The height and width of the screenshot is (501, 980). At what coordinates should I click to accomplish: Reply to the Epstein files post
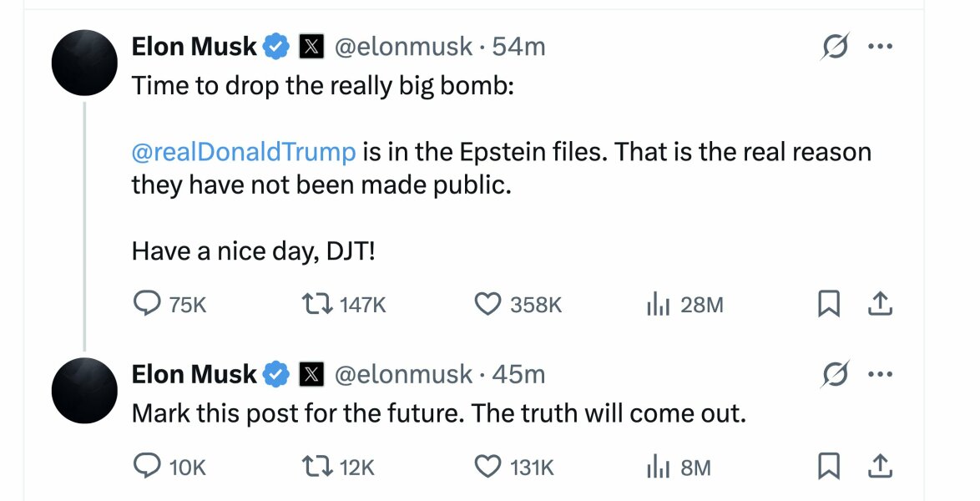(148, 305)
